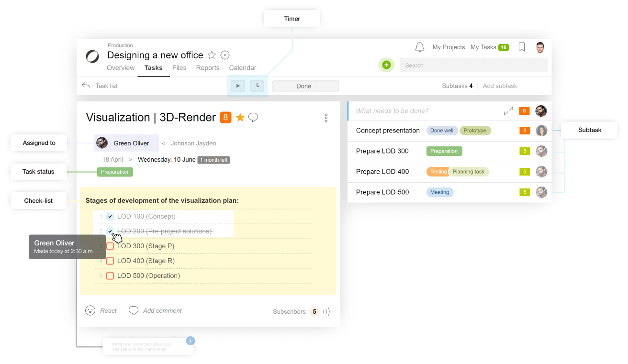Image resolution: width=628 pixels, height=364 pixels.
Task: Expand the subtask input with arrows icon
Action: (x=508, y=111)
